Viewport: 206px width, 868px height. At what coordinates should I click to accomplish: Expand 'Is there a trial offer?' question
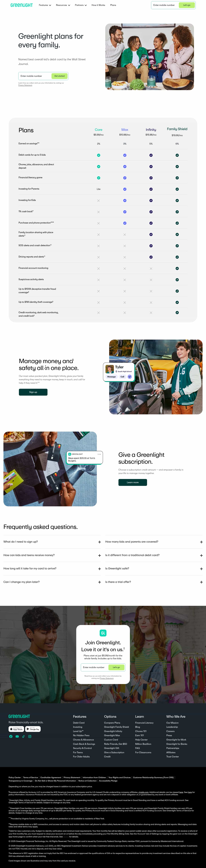click(x=154, y=582)
